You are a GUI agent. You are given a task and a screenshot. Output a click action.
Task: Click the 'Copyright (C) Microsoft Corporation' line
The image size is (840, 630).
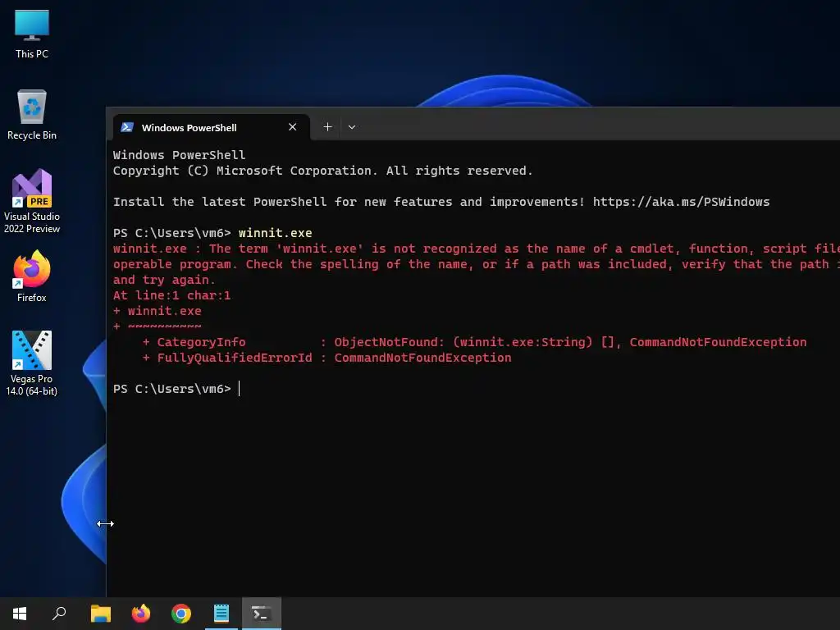[323, 171]
